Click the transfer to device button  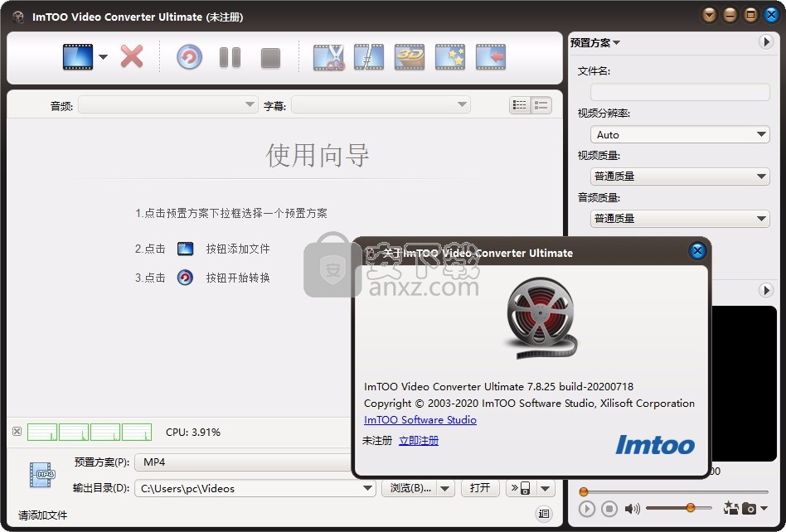pyautogui.click(x=521, y=488)
